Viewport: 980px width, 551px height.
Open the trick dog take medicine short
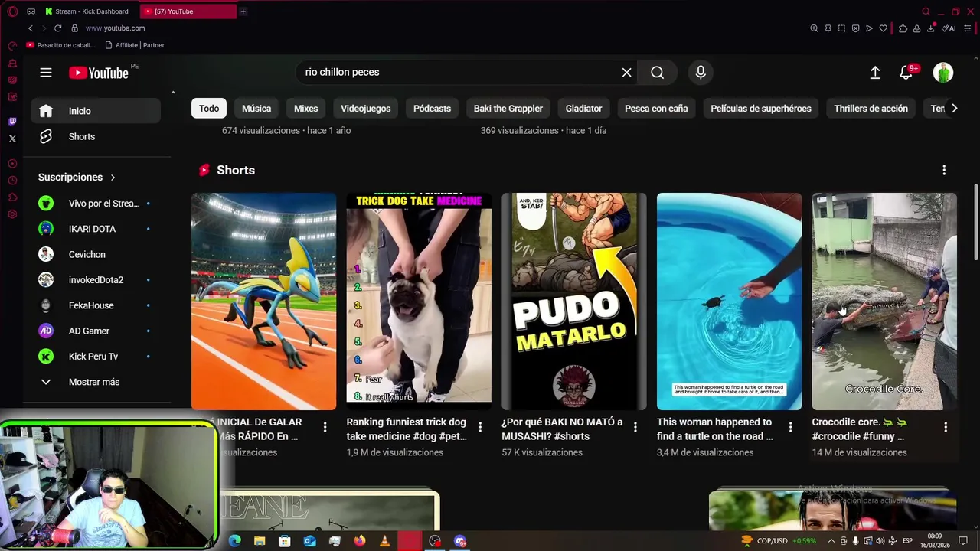(419, 302)
